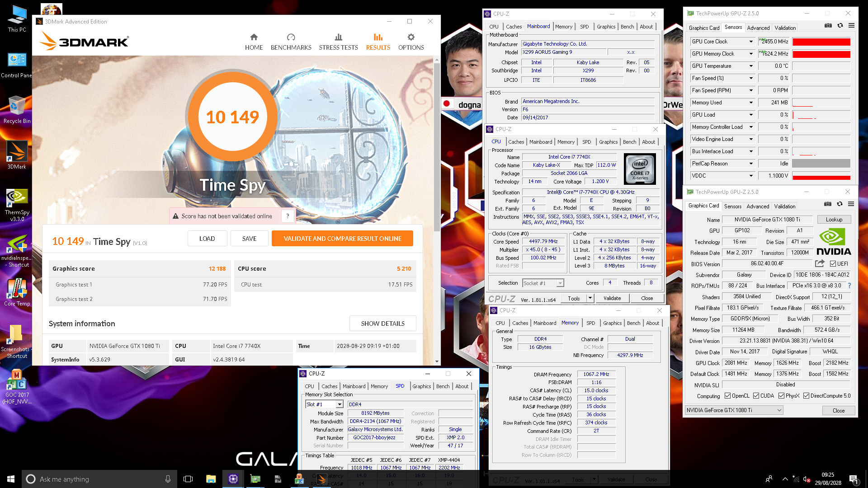Click the SAVE button in 3DMark
The image size is (868, 488).
tap(249, 239)
